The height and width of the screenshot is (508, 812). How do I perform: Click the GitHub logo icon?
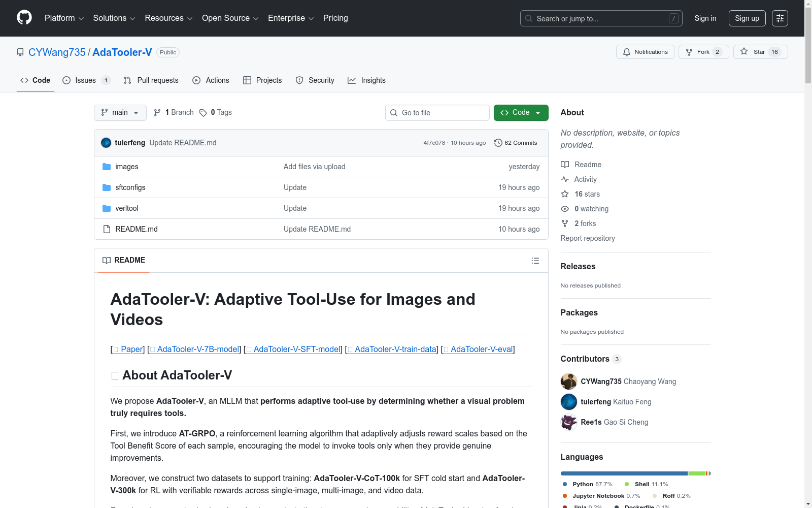tap(24, 18)
